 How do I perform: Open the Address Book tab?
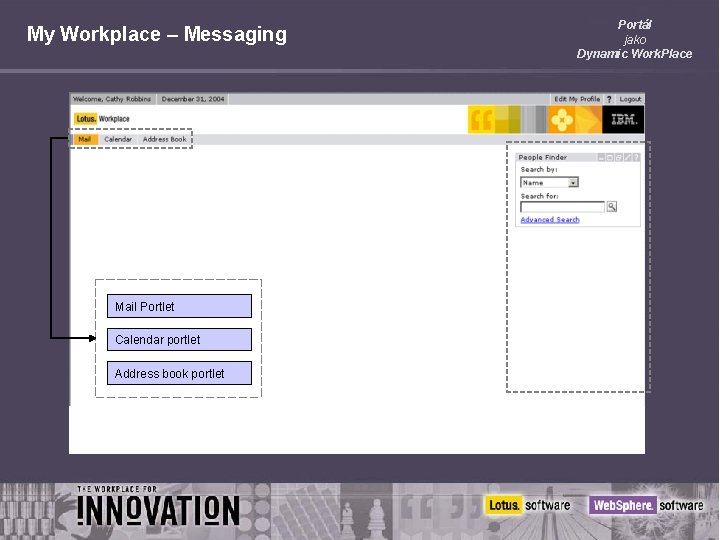(164, 139)
